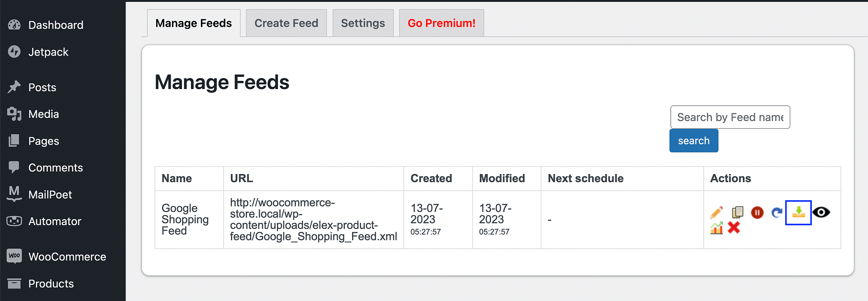The height and width of the screenshot is (301, 868).
Task: Click the pencil icon to edit feed
Action: coord(716,212)
